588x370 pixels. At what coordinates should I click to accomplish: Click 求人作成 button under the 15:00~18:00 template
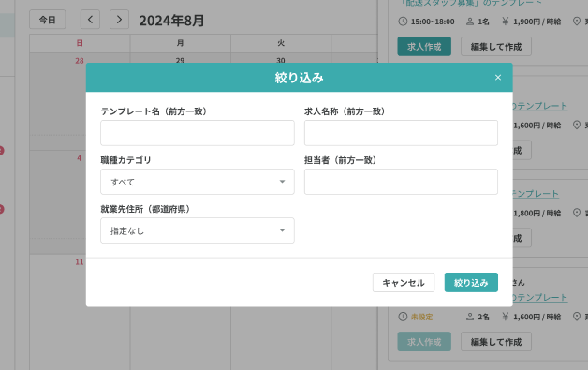coord(424,47)
